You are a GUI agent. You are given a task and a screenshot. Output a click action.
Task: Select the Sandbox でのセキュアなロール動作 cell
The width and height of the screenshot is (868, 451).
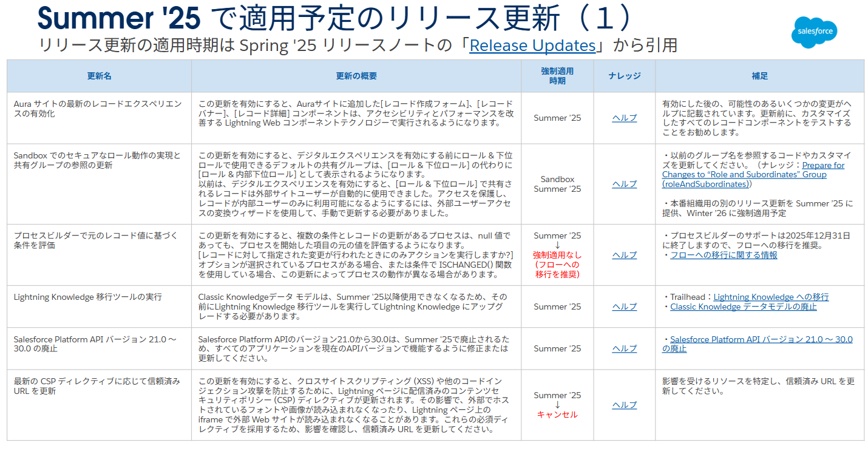point(99,184)
